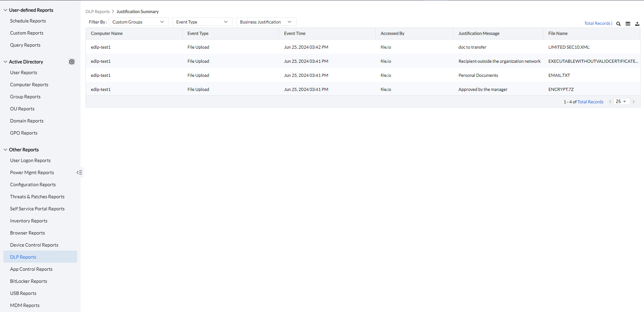
Task: Change the records per page from 25
Action: tap(622, 102)
